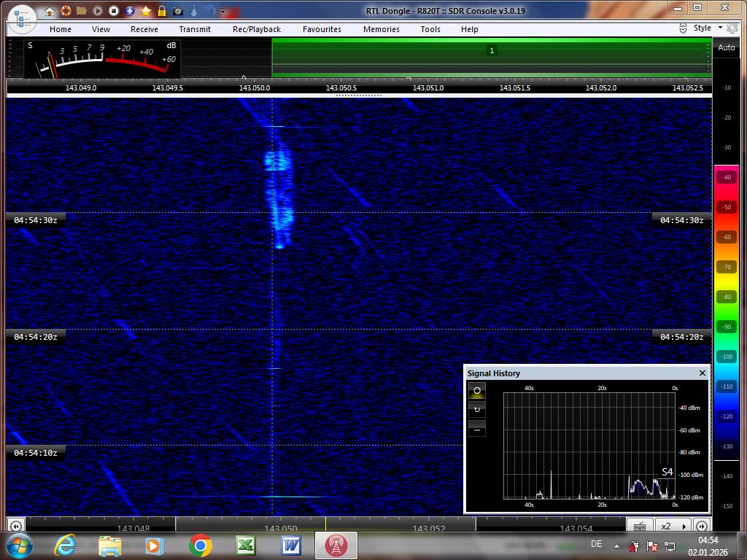This screenshot has width=747, height=560.
Task: Click the S4 label in Signal History graph
Action: [x=667, y=472]
